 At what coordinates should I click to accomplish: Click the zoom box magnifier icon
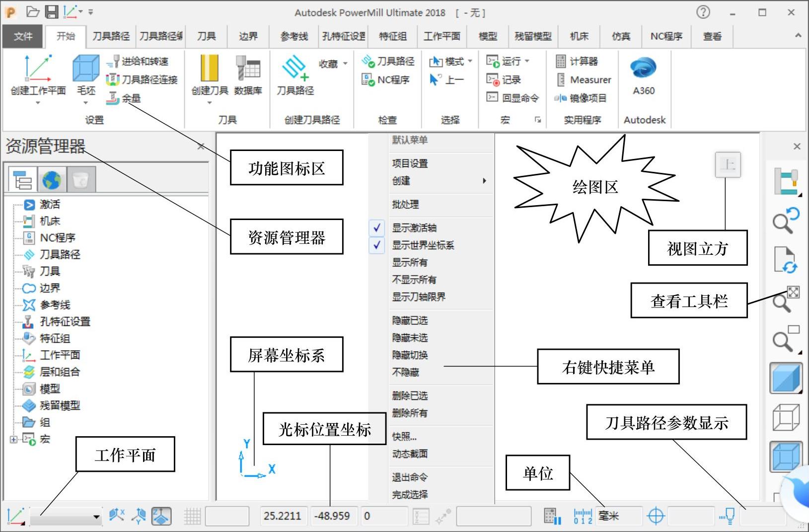pyautogui.click(x=786, y=339)
